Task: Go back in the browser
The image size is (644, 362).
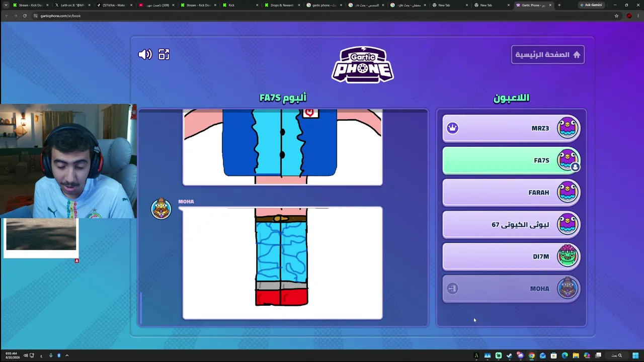Action: 7,16
